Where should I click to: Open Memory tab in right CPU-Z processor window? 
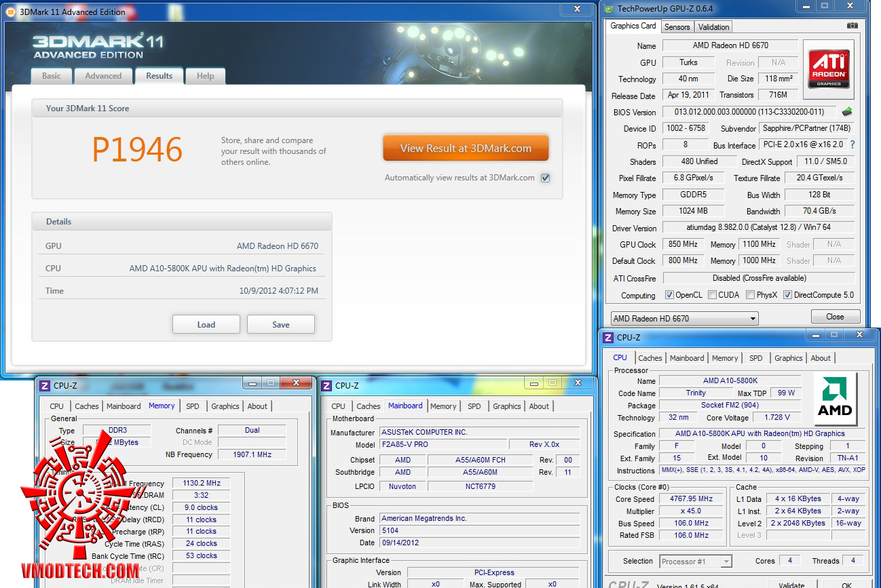tap(725, 358)
